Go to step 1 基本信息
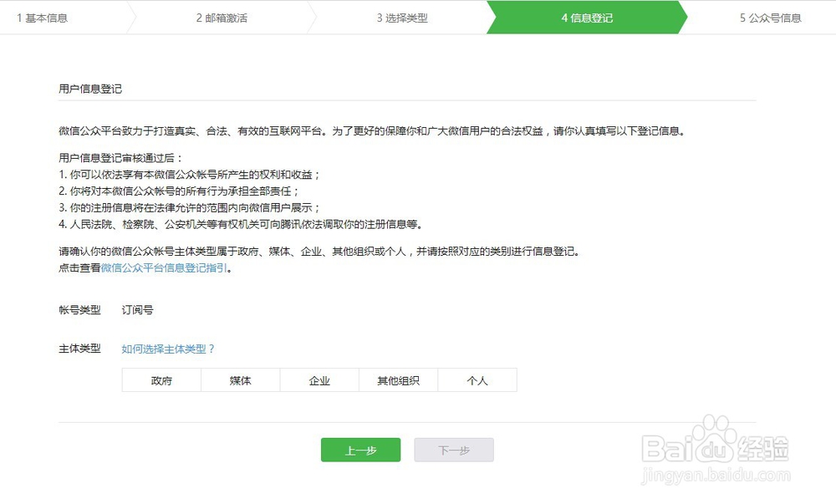 pyautogui.click(x=42, y=18)
